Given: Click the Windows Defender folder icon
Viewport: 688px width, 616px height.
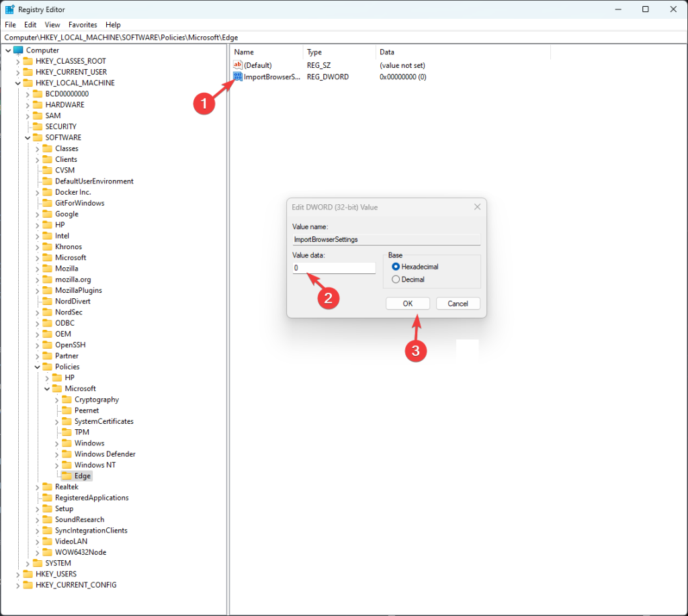Looking at the screenshot, I should pos(67,453).
